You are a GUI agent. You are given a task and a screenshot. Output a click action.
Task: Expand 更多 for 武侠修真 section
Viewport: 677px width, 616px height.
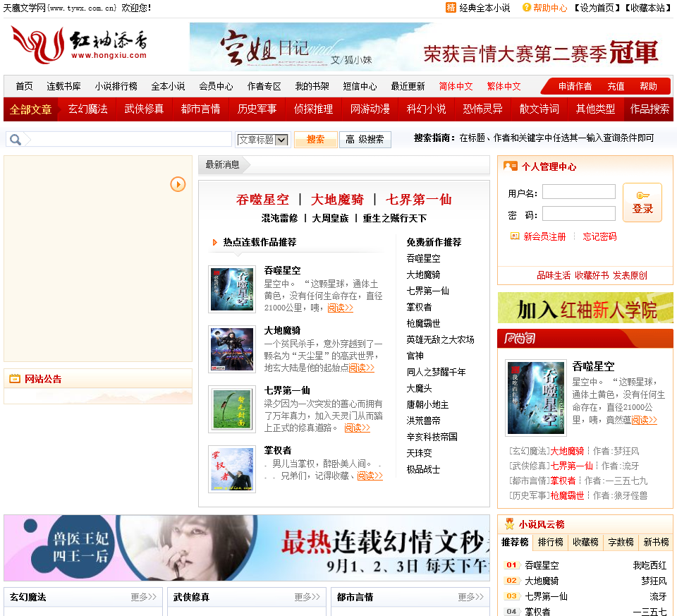click(307, 597)
